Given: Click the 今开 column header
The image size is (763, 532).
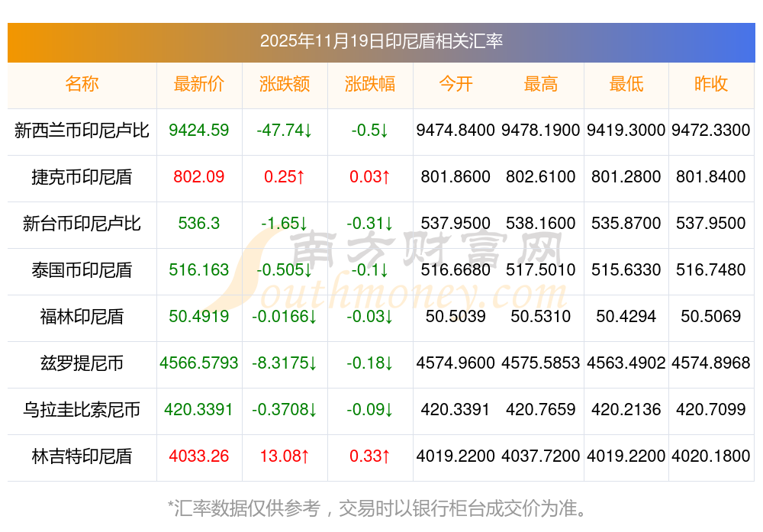Looking at the screenshot, I should coord(456,85).
